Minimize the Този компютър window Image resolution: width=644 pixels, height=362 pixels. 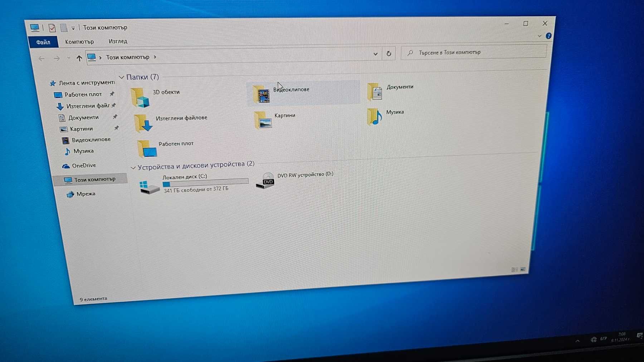[x=507, y=24]
